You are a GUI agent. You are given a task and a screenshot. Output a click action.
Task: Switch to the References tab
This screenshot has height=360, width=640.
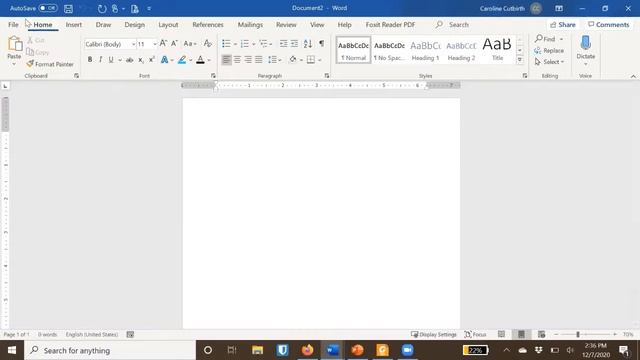tap(208, 24)
